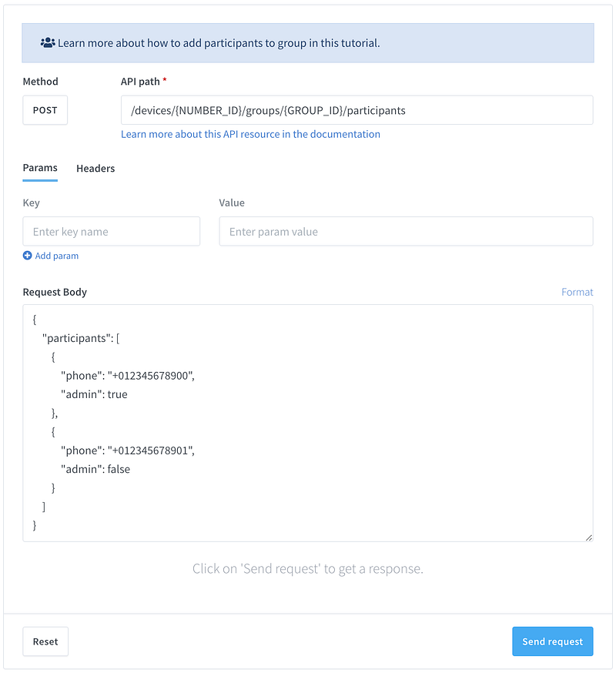The height and width of the screenshot is (673, 616).
Task: Click the Add param link text
Action: tap(57, 256)
